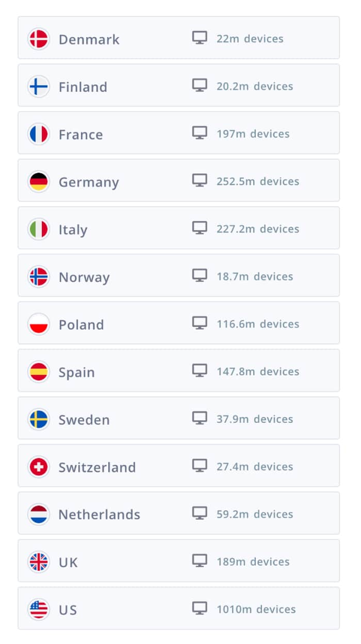Select the Poland country label
361x644 pixels.
(81, 325)
